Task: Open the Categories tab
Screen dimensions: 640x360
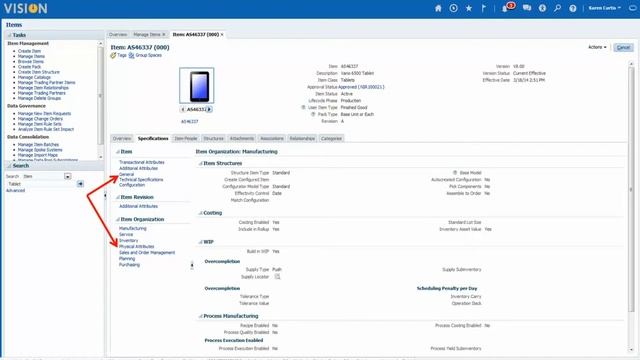Action: (x=331, y=138)
